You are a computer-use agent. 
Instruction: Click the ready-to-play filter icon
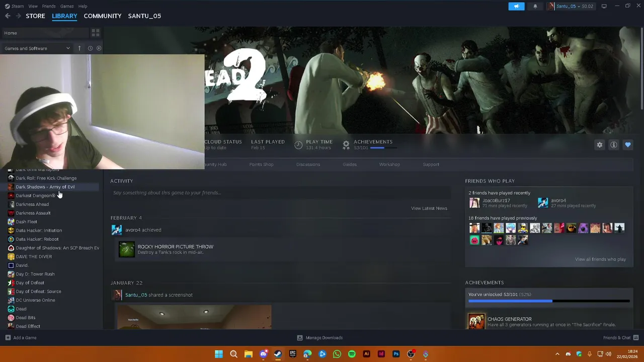[x=99, y=48]
